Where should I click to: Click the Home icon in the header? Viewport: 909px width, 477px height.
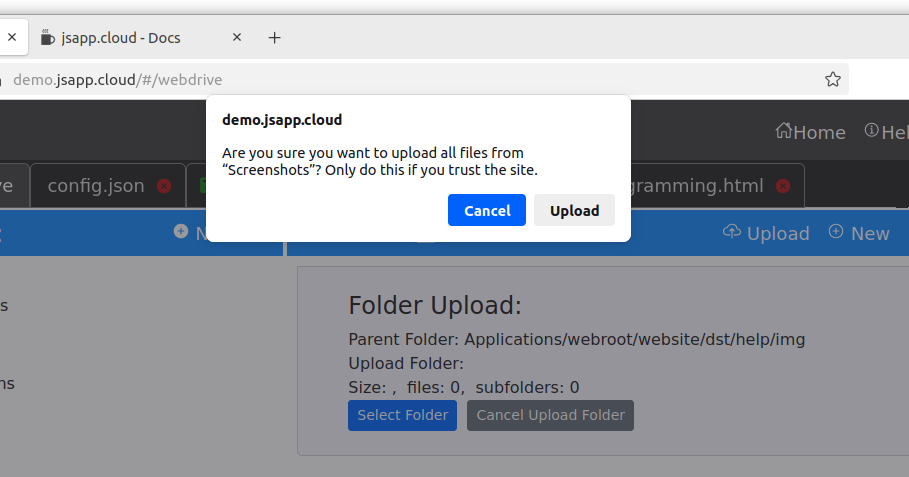pos(785,132)
